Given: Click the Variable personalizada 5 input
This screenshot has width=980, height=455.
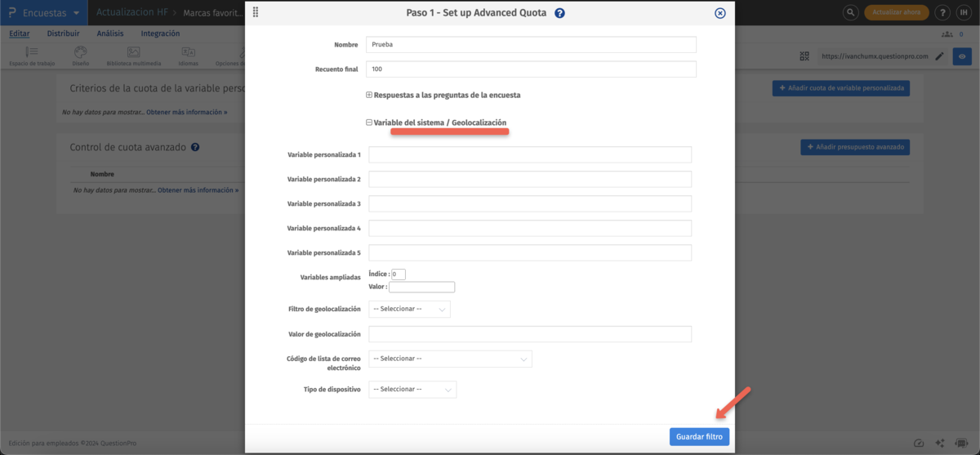Looking at the screenshot, I should click(x=530, y=252).
